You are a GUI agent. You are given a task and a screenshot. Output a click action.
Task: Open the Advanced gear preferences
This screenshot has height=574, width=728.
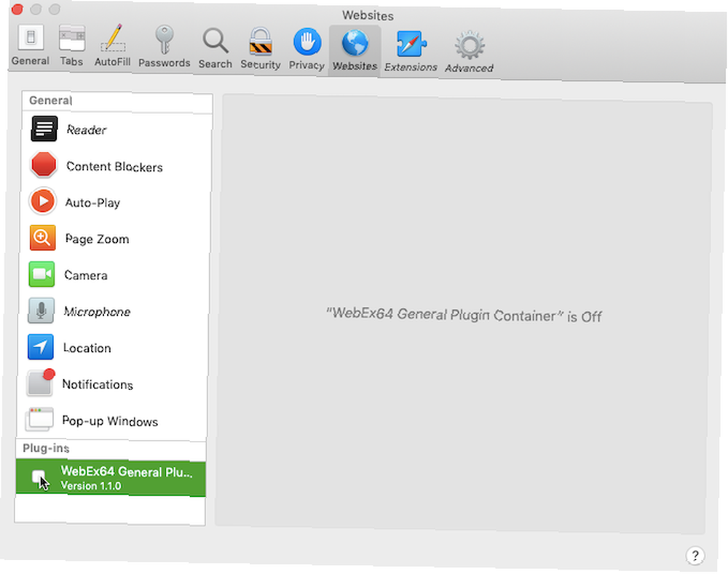point(470,52)
